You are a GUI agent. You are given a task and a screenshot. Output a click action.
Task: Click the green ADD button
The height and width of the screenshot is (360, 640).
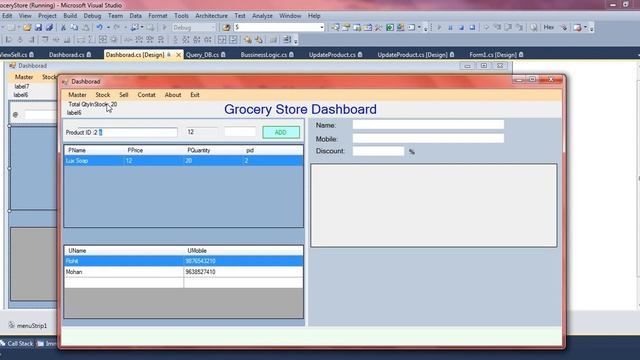pos(281,132)
